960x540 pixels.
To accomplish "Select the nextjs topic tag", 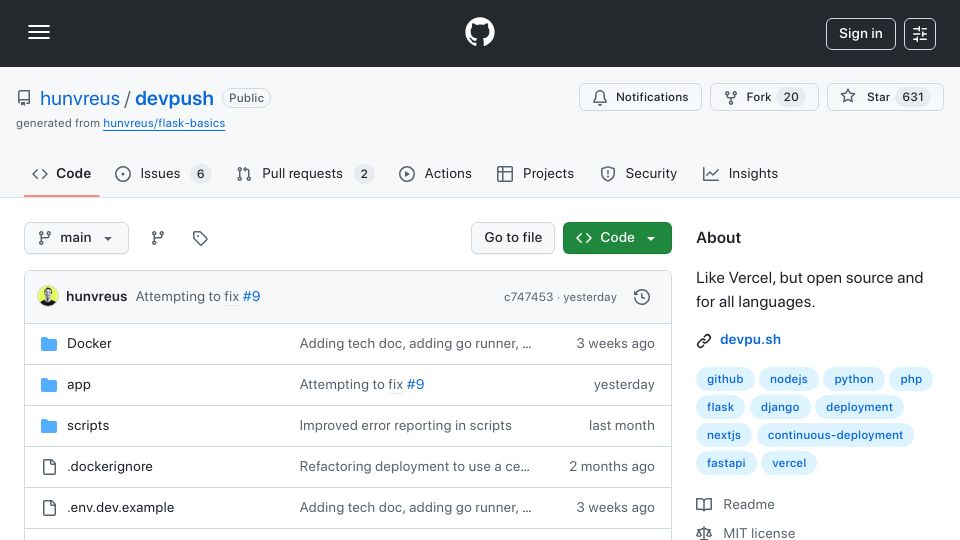I will click(x=724, y=435).
